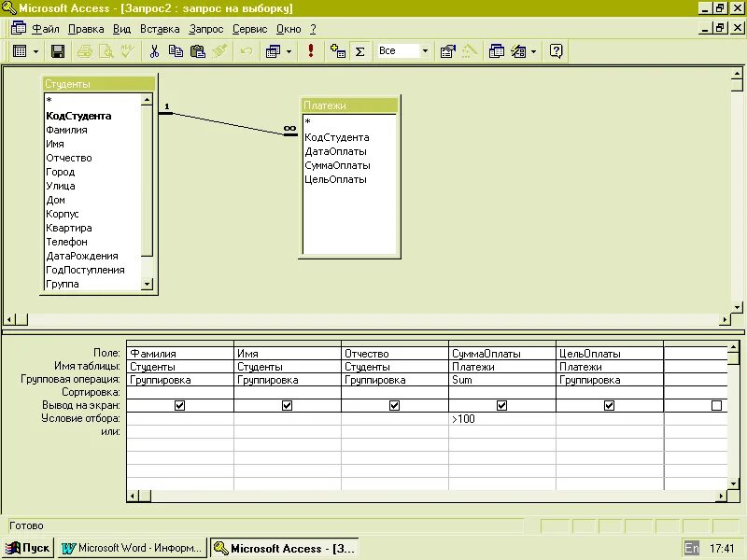The width and height of the screenshot is (747, 560).
Task: Click the СуммаОплаты field cell in grid
Action: pyautogui.click(x=502, y=354)
